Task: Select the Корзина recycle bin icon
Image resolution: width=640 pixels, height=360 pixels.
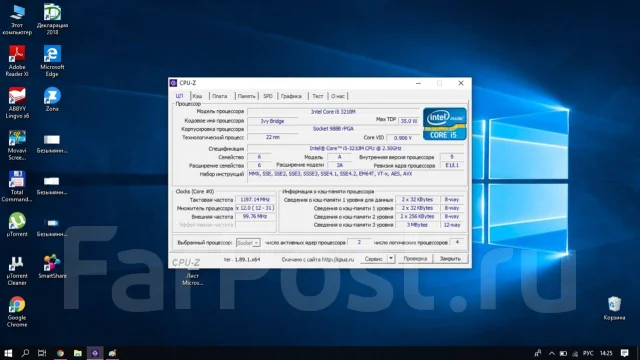Action: [x=614, y=309]
